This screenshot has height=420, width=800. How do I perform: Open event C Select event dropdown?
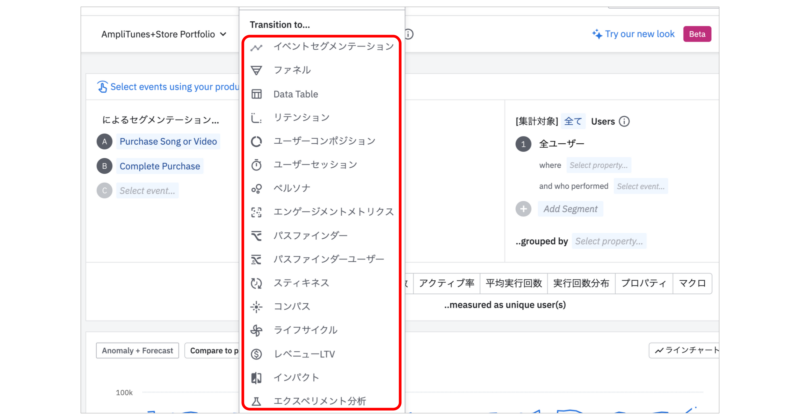(147, 191)
